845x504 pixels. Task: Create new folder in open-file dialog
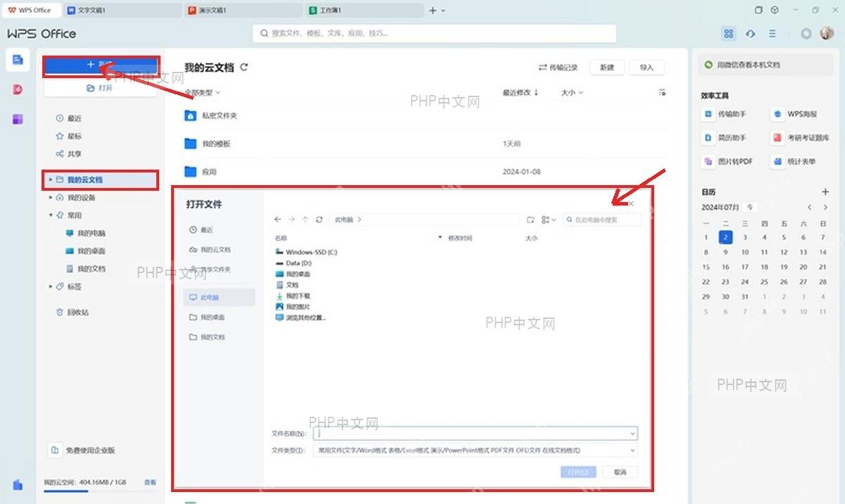point(531,220)
